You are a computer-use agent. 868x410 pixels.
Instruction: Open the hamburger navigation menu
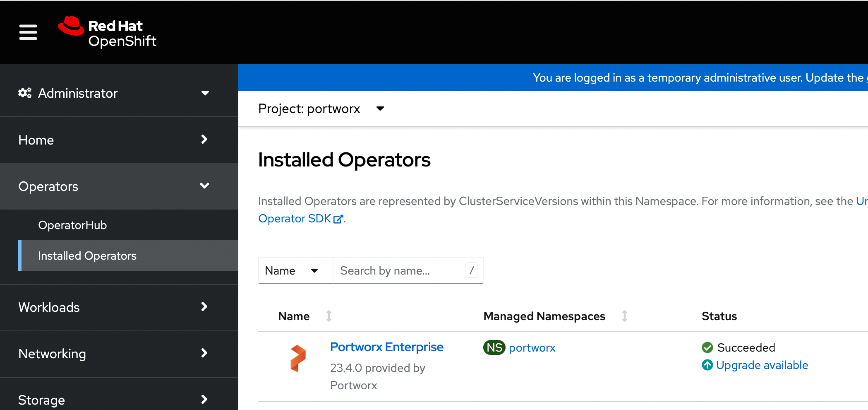coord(27,32)
